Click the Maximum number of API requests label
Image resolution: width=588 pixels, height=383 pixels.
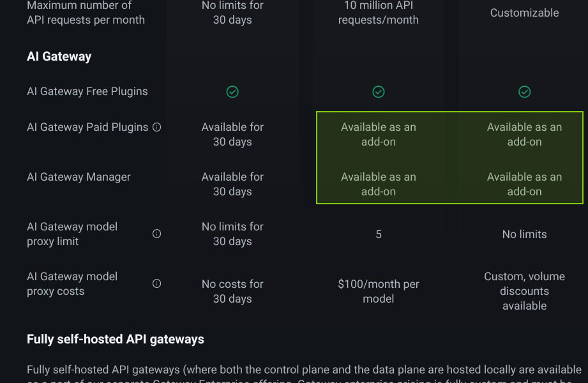tap(86, 13)
